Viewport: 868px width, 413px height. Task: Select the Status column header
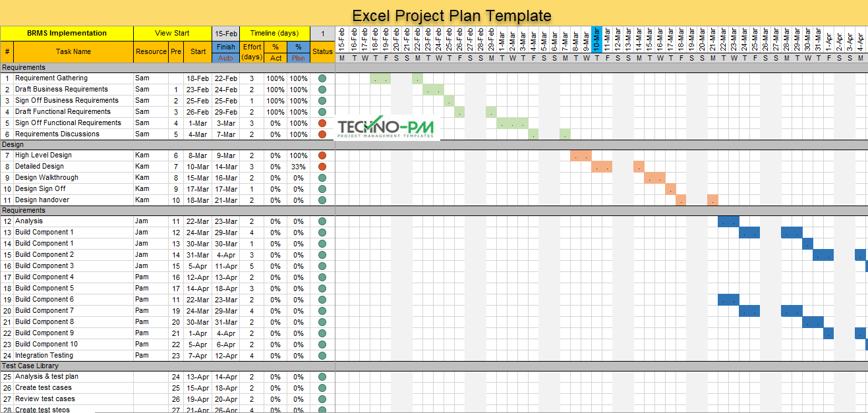click(x=322, y=52)
